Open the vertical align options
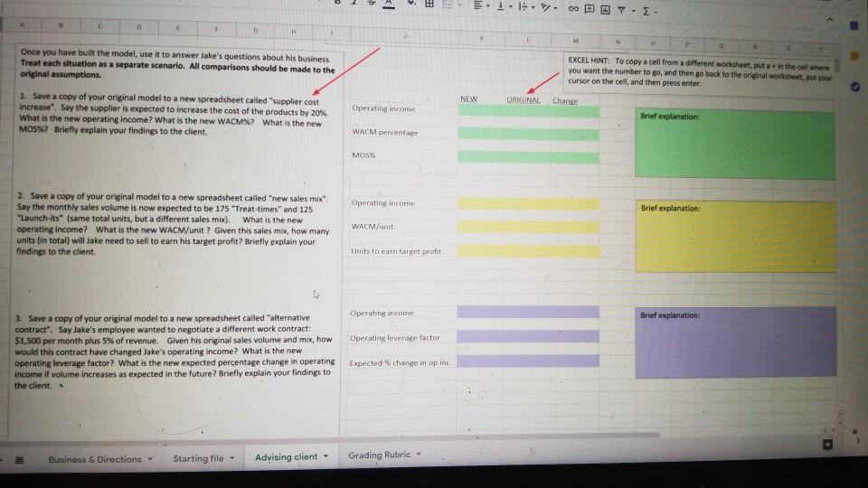 [x=504, y=6]
